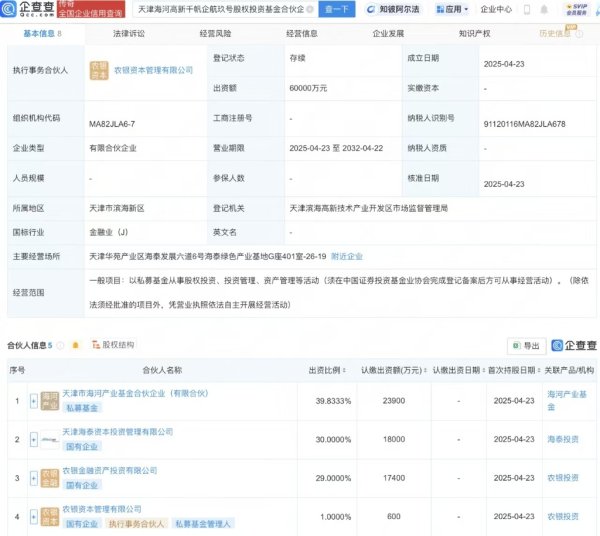
Task: Click the 海河产业 partner logo in row 1
Action: click(x=49, y=400)
